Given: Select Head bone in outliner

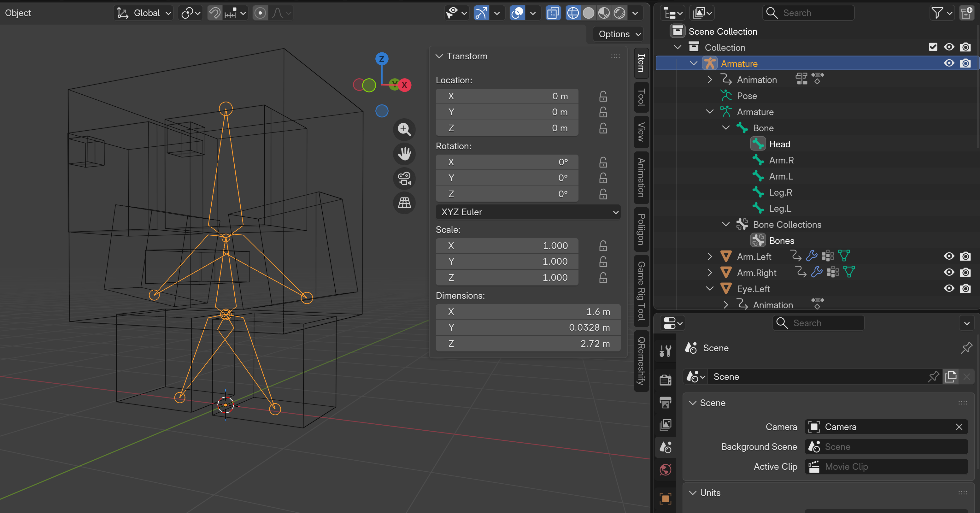Looking at the screenshot, I should (x=779, y=144).
